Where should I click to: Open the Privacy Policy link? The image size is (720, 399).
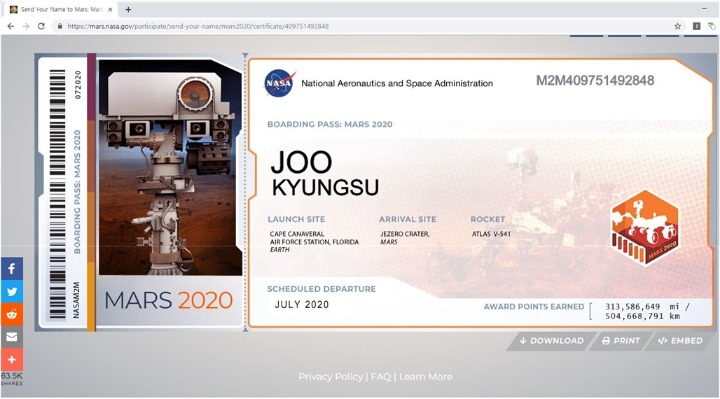point(331,377)
